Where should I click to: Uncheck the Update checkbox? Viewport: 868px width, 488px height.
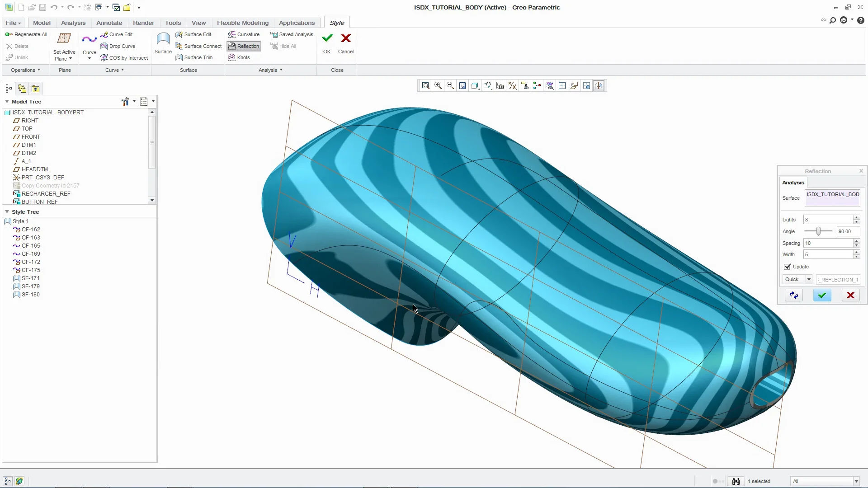788,267
